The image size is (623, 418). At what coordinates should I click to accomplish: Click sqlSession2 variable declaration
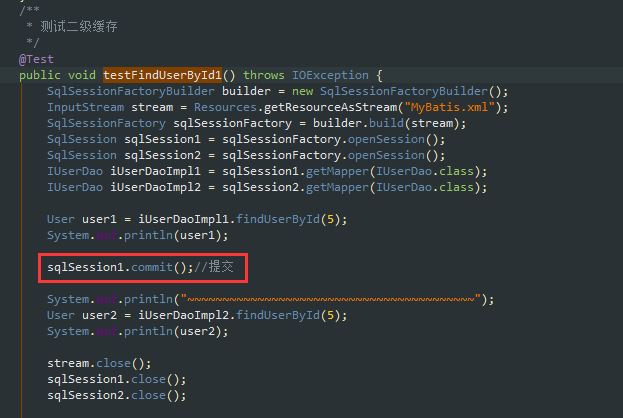pos(163,155)
